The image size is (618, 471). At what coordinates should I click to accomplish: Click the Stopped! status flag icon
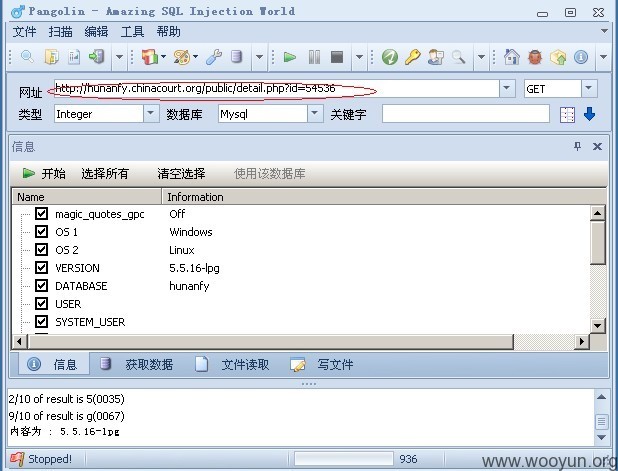point(17,459)
